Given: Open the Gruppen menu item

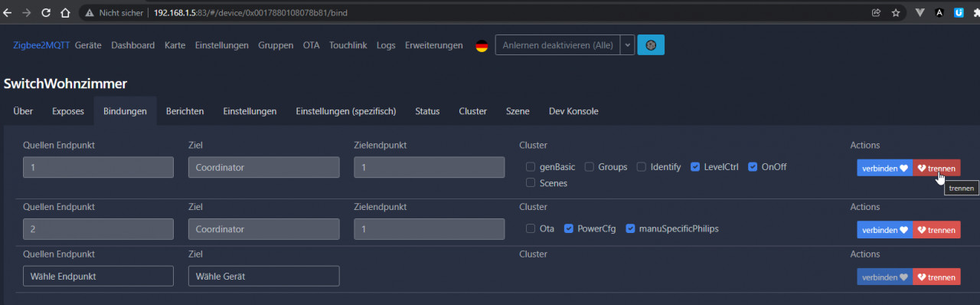Looking at the screenshot, I should (x=276, y=45).
